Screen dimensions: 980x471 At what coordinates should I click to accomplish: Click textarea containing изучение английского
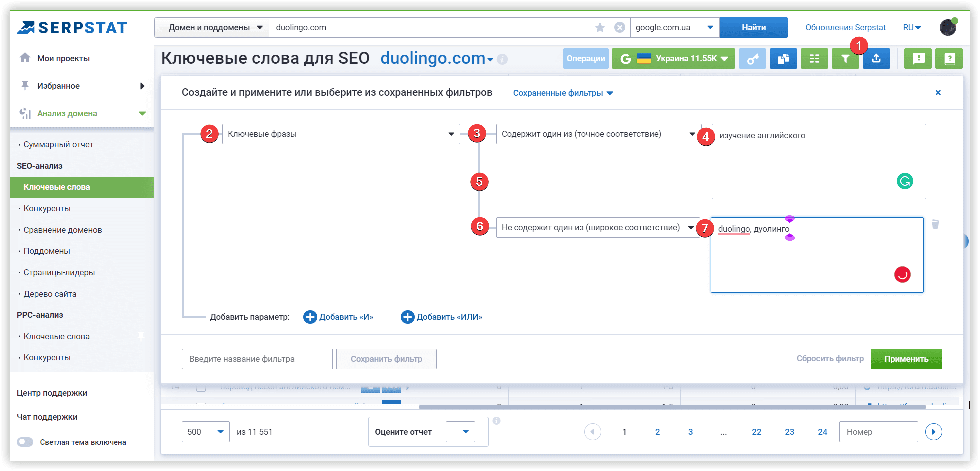(819, 161)
